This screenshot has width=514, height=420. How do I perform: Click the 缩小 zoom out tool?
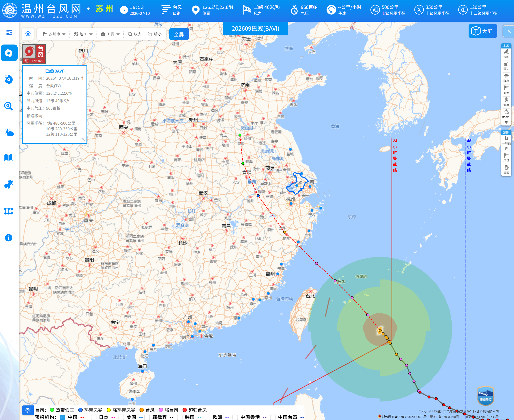click(155, 34)
